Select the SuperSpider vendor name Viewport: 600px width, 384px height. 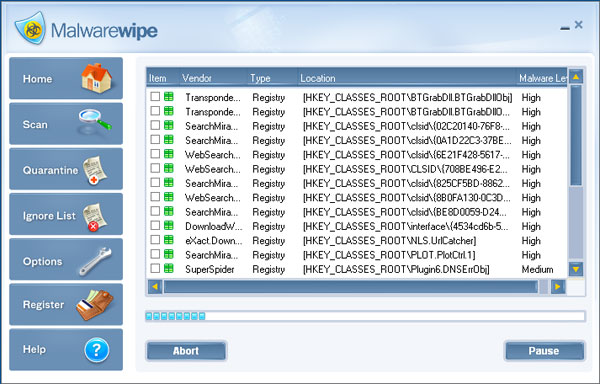pos(210,269)
